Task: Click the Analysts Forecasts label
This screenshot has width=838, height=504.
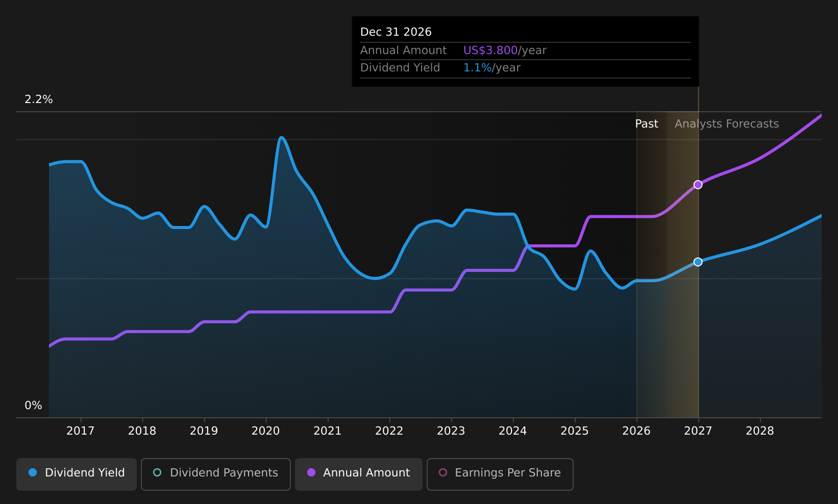Action: click(x=727, y=124)
